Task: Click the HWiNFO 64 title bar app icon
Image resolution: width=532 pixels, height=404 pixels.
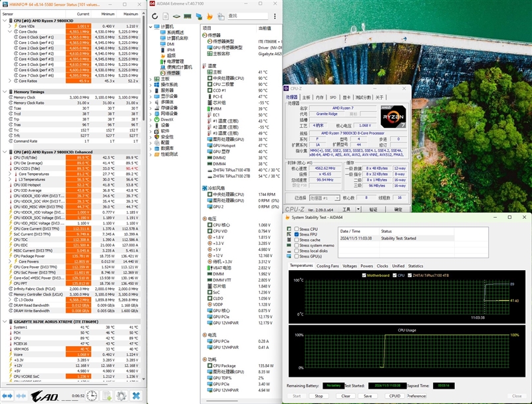Action: click(x=5, y=4)
